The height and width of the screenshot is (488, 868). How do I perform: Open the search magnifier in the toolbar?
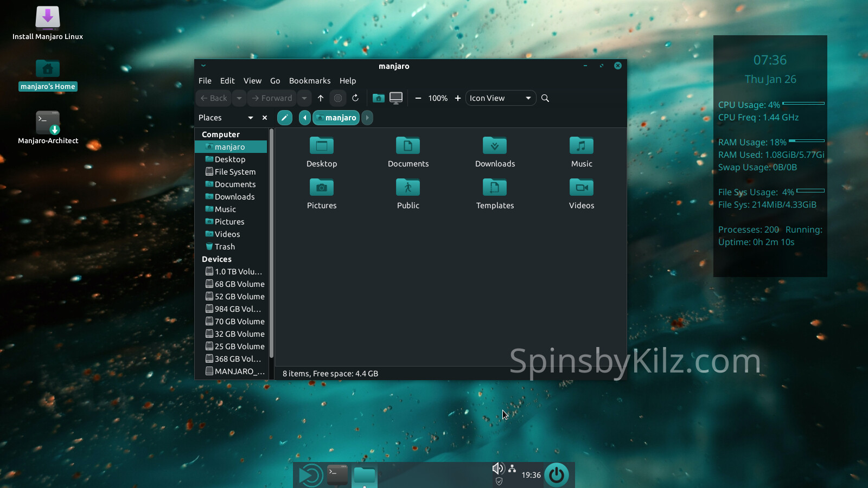click(545, 98)
